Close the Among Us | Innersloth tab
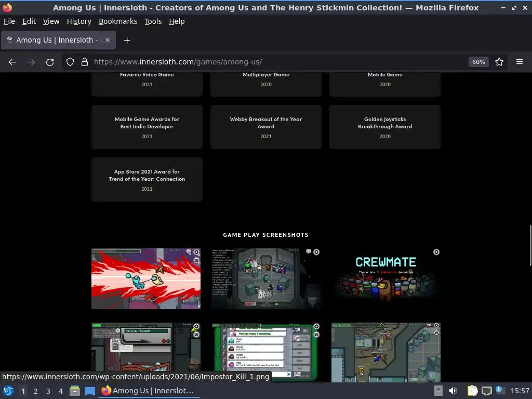 click(x=107, y=40)
